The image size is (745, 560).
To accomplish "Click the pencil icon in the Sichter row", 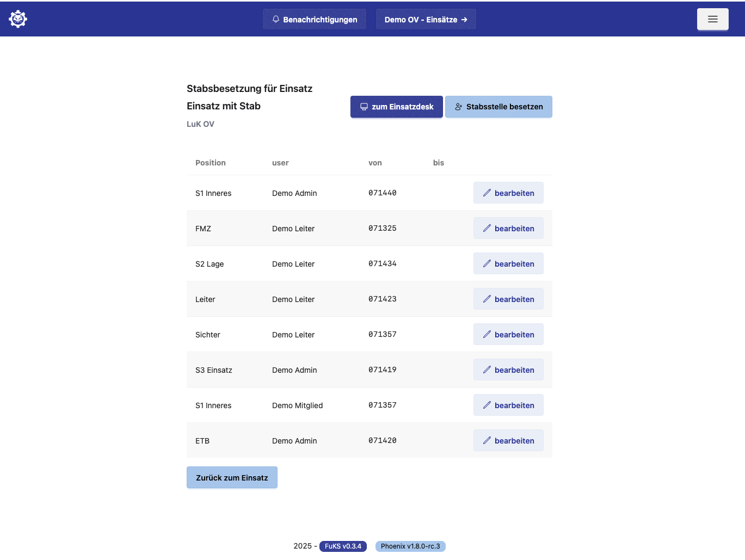I will (487, 334).
